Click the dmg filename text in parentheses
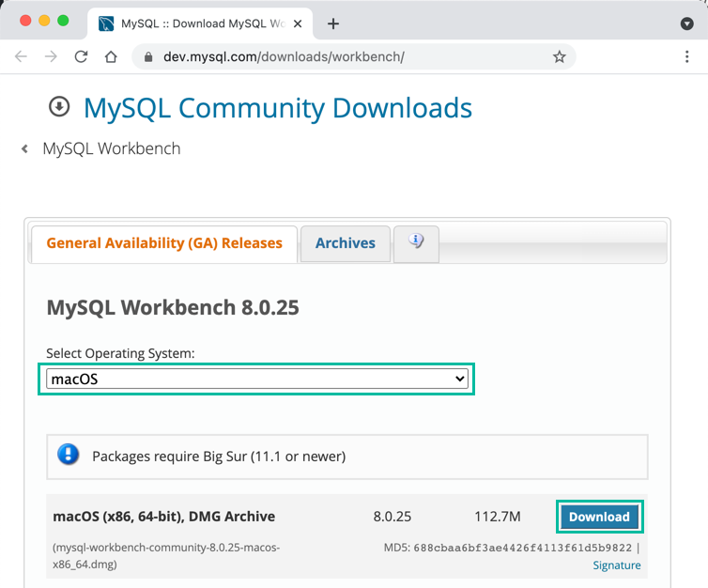This screenshot has width=708, height=588. [166, 556]
